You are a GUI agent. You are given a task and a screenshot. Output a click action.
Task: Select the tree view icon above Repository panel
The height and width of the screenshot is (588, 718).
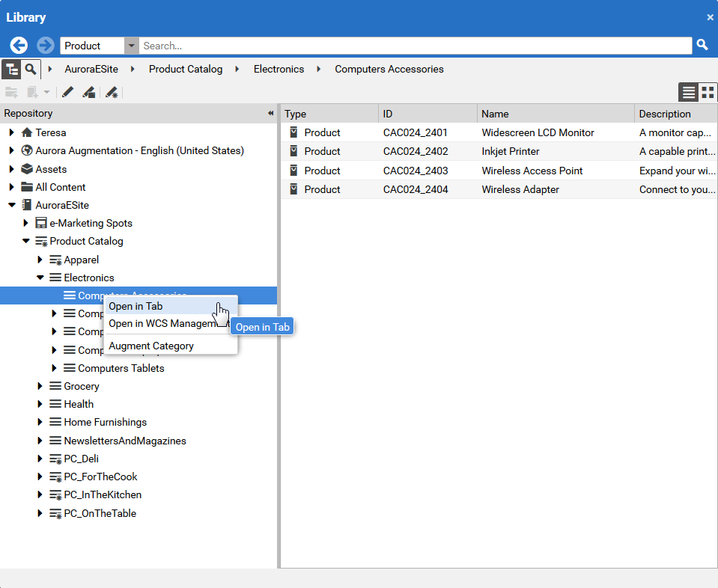11,69
